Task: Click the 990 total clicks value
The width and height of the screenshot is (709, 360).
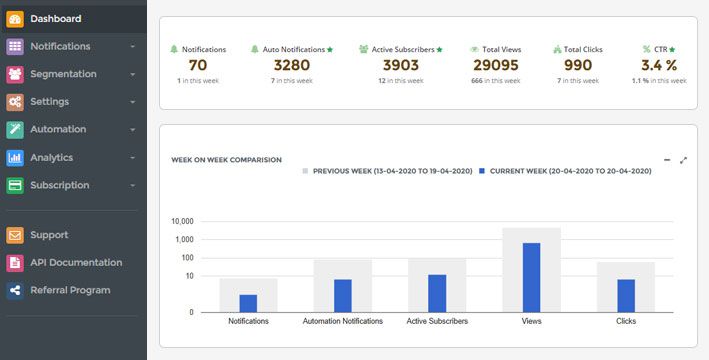Action: coord(578,66)
